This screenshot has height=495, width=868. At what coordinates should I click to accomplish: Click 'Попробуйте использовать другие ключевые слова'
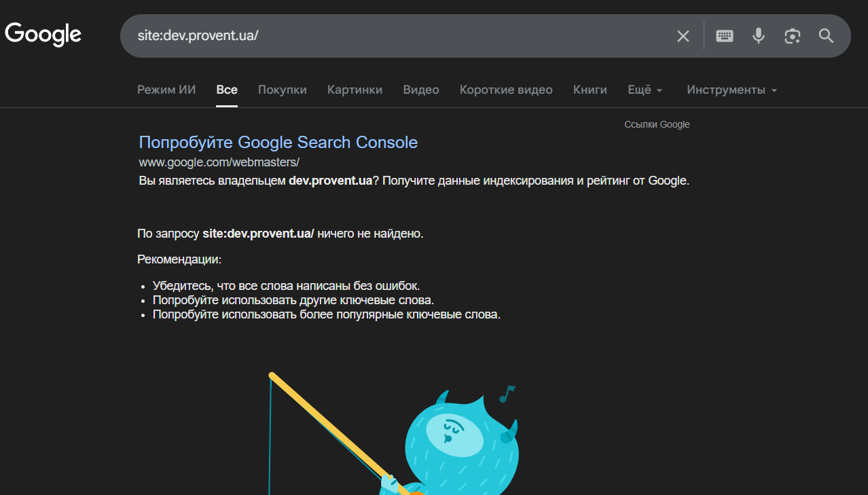point(293,300)
